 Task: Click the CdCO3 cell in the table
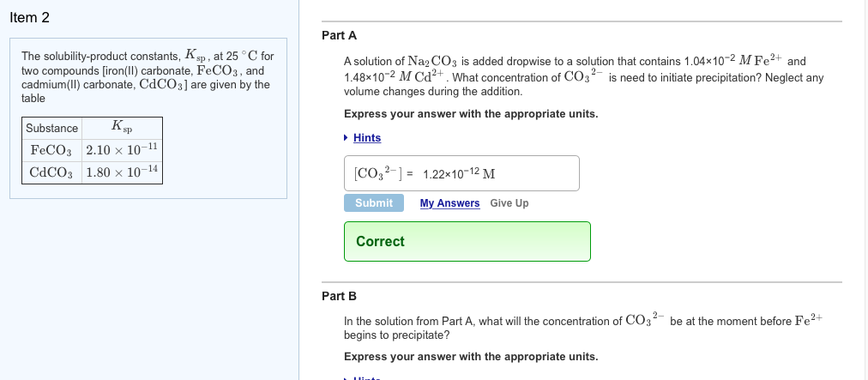(53, 172)
